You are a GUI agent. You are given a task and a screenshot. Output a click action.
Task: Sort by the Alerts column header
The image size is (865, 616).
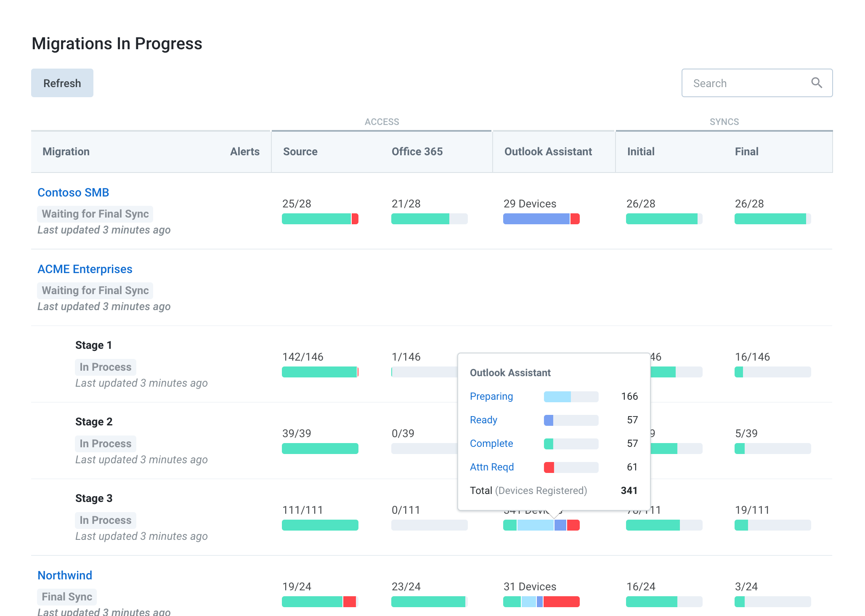(x=245, y=151)
